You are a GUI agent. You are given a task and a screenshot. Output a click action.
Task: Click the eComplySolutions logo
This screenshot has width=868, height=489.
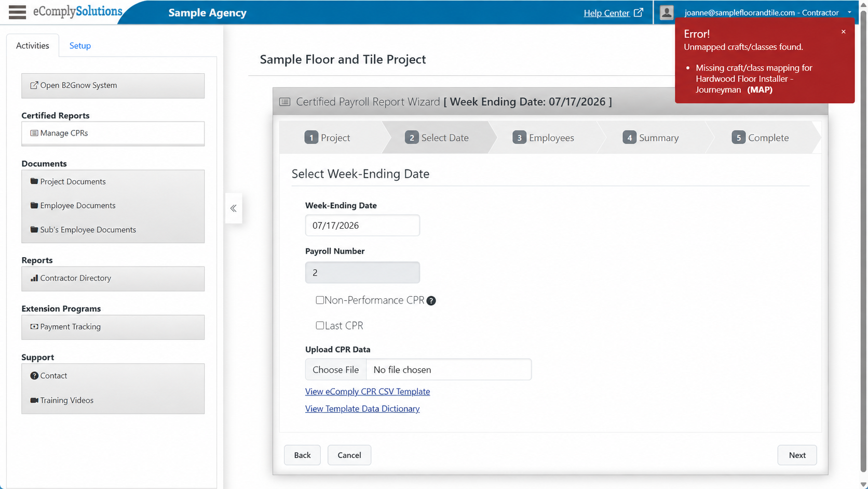pyautogui.click(x=78, y=11)
